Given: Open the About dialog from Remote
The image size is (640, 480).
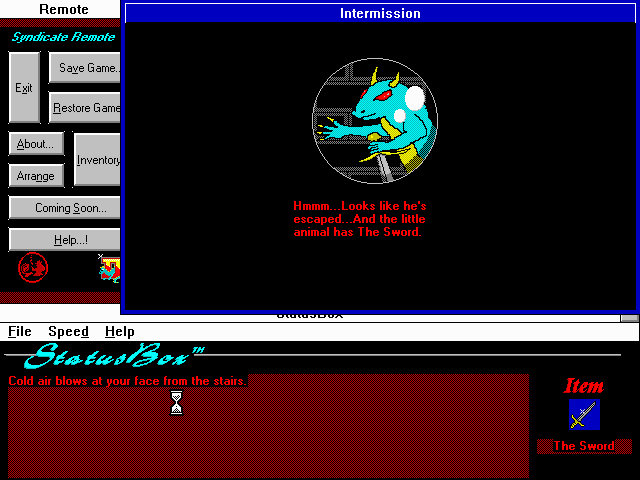Looking at the screenshot, I should [x=36, y=144].
